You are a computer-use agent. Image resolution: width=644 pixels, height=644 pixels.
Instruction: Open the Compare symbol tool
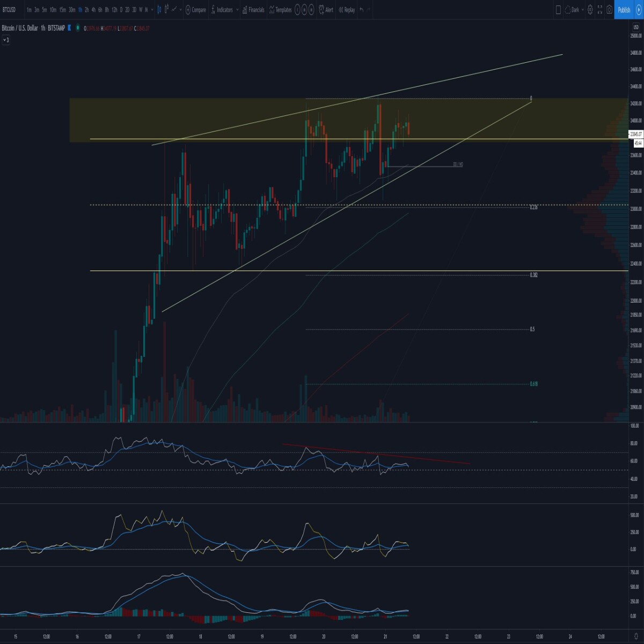[195, 10]
